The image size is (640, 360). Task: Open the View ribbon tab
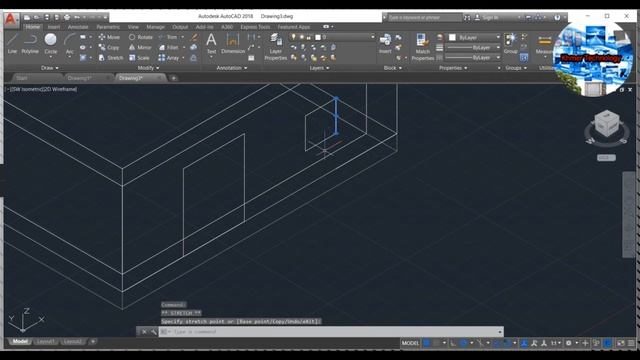[x=133, y=27]
